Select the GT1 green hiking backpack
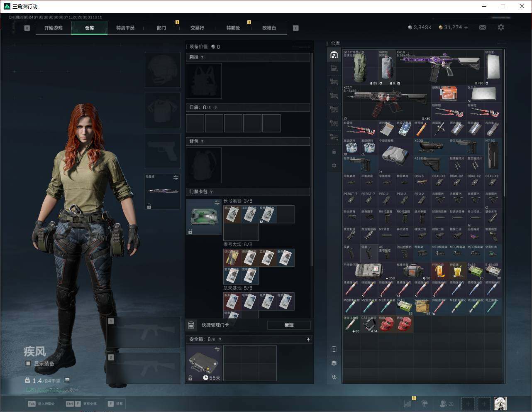Viewport: 532px width, 412px height. click(x=360, y=67)
